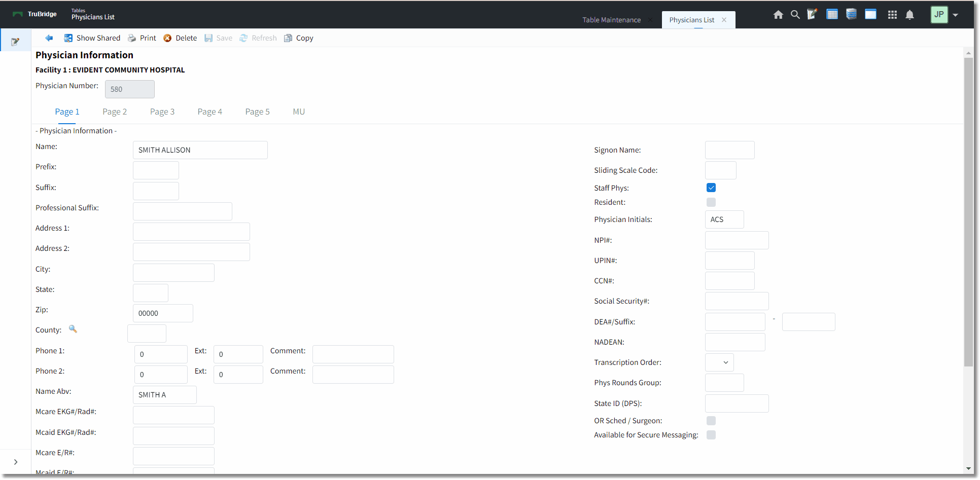
Task: Click the Save toolbar item
Action: click(x=218, y=38)
